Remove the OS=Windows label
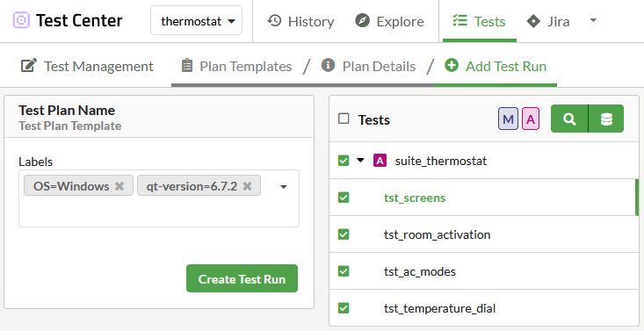644x331 pixels. click(x=119, y=186)
